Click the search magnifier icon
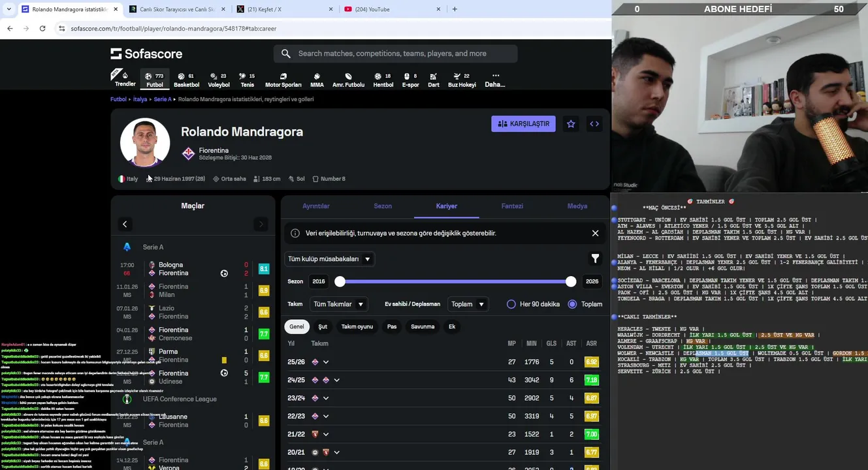 coord(286,54)
